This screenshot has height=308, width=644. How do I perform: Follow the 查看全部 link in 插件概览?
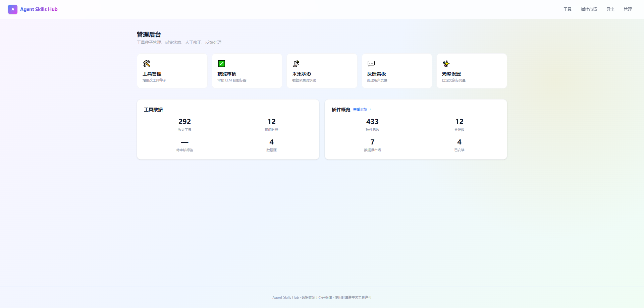point(362,110)
